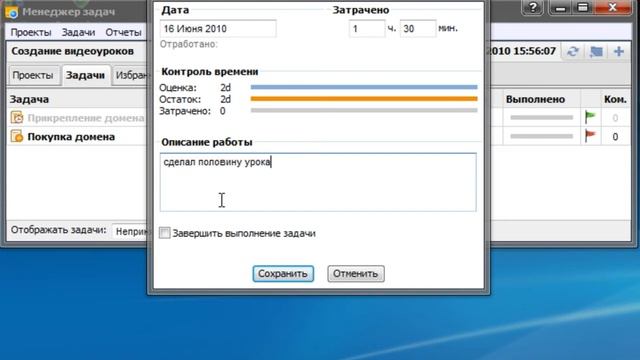Click the green flag in first task row
Viewport: 640px width, 360px height.
[x=590, y=117]
